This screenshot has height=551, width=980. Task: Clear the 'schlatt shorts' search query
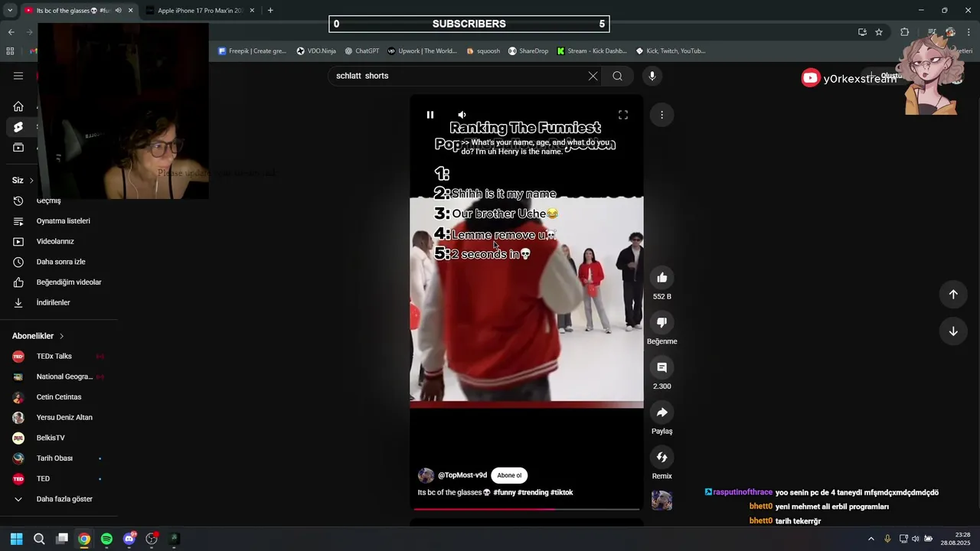pos(593,76)
